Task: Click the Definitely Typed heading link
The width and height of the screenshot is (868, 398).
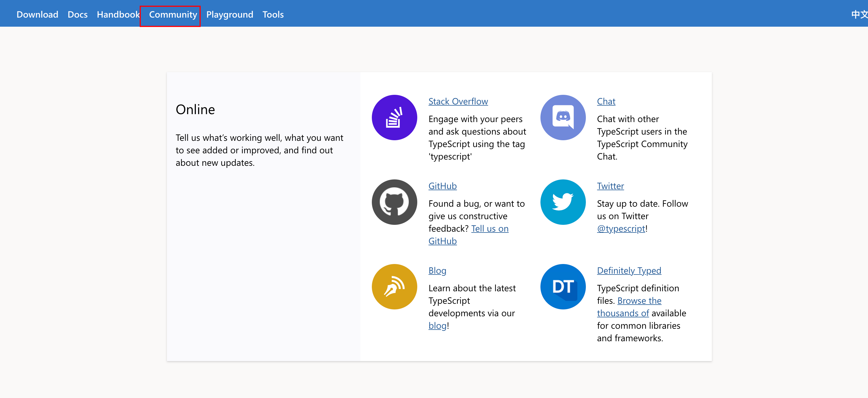Action: pyautogui.click(x=629, y=271)
